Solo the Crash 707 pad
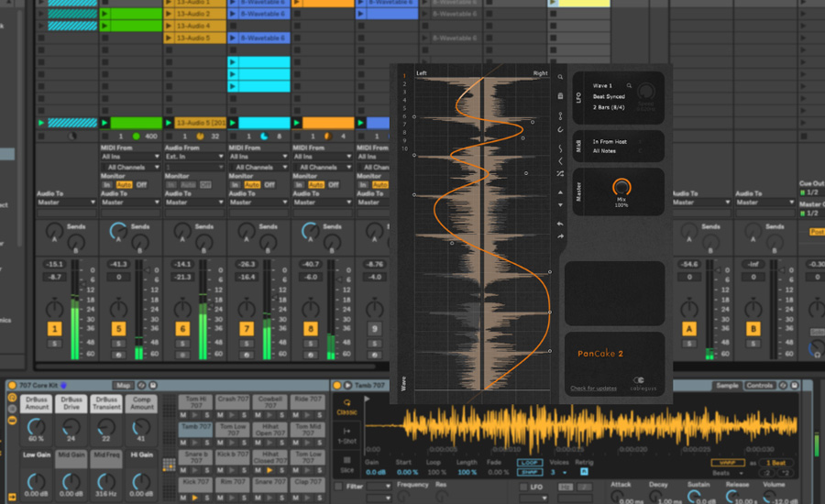This screenshot has width=825, height=504. point(244,415)
